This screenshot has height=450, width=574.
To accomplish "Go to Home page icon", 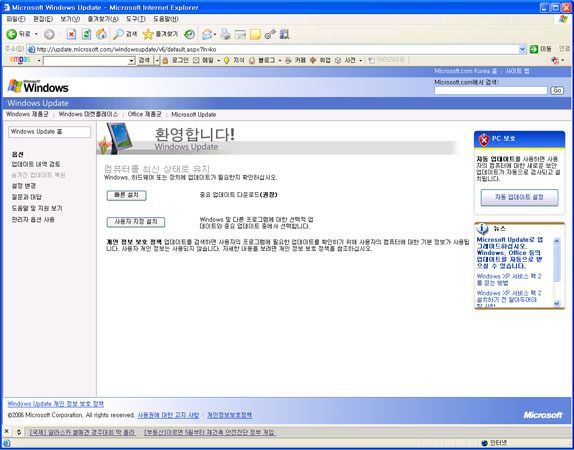I will [101, 34].
